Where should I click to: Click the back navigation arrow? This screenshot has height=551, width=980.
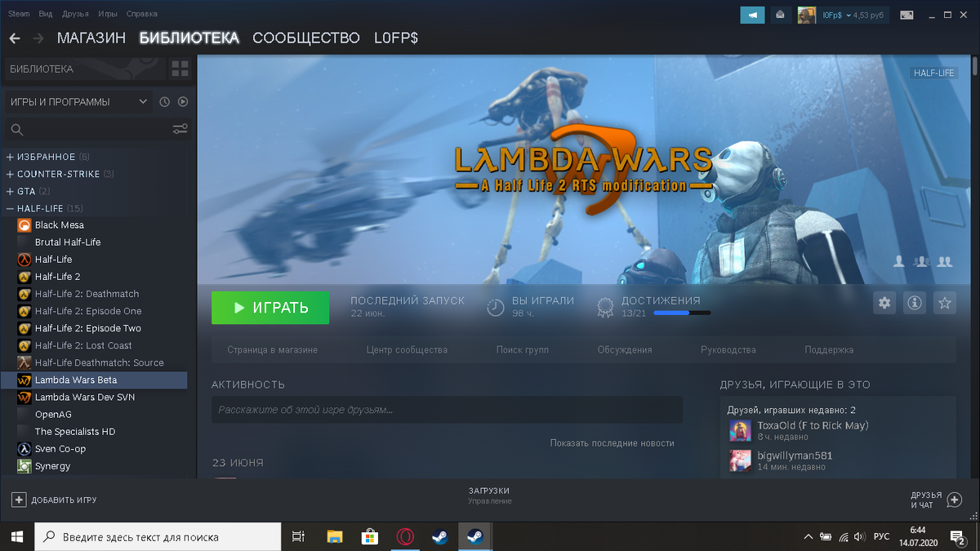(x=15, y=38)
